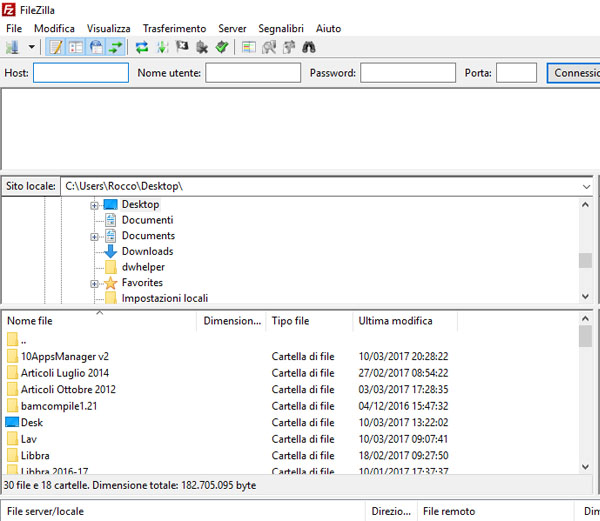Viewport: 600px width, 521px height.
Task: Select Impostazioni locali in tree
Action: [x=165, y=298]
